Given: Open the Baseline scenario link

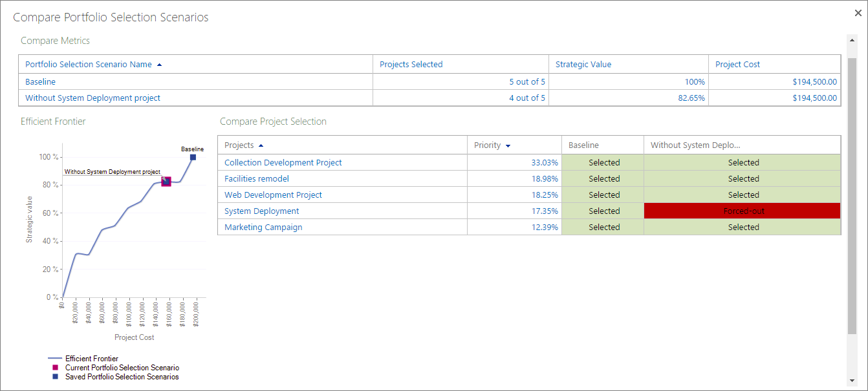Looking at the screenshot, I should click(40, 82).
